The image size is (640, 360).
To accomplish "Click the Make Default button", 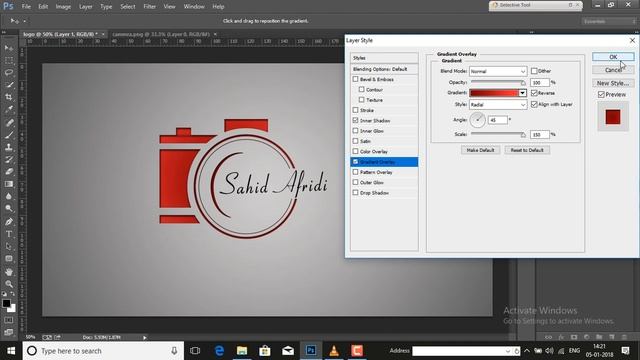I will [x=480, y=150].
